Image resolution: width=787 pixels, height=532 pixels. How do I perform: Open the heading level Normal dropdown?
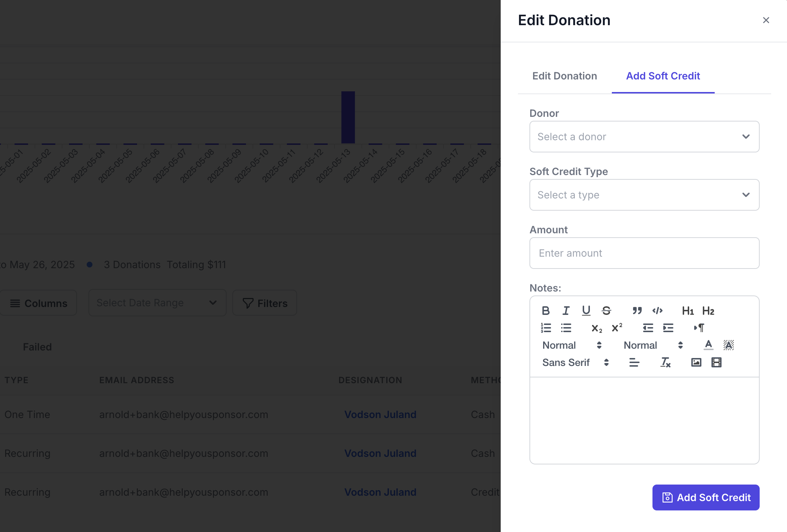653,345
